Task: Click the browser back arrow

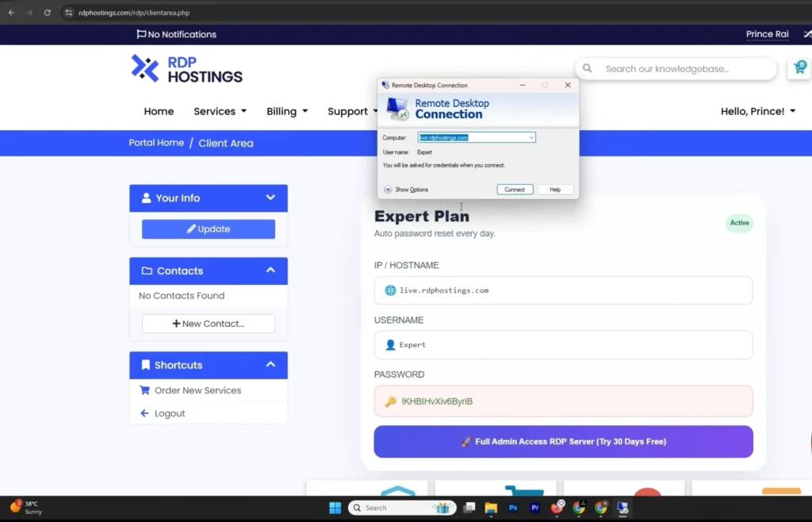Action: tap(11, 13)
